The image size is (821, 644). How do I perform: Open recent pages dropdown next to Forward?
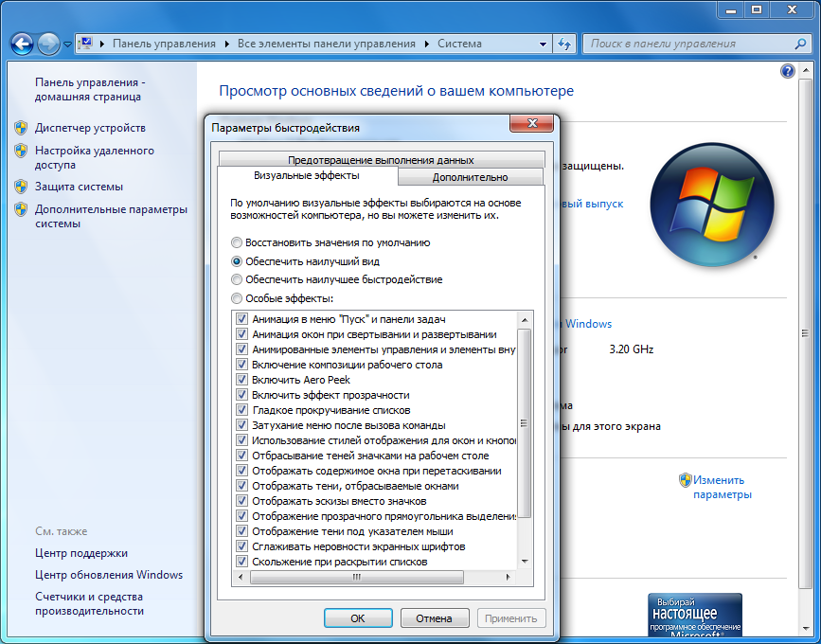(x=67, y=45)
